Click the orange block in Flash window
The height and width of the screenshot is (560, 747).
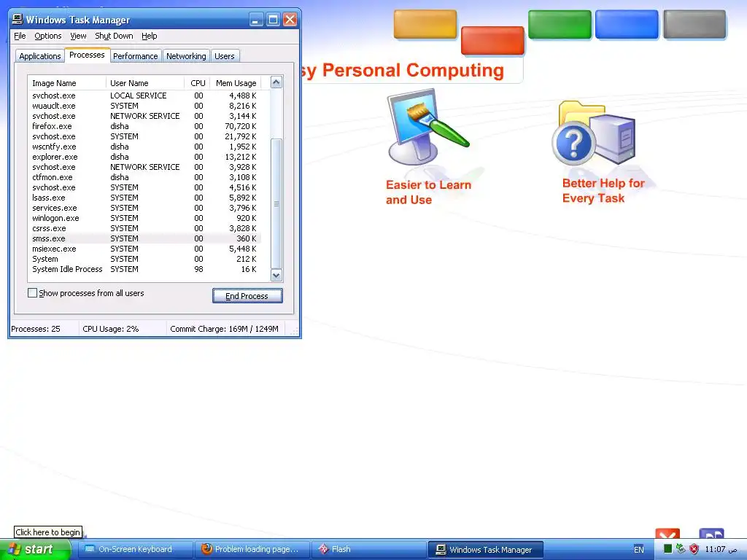[x=425, y=24]
